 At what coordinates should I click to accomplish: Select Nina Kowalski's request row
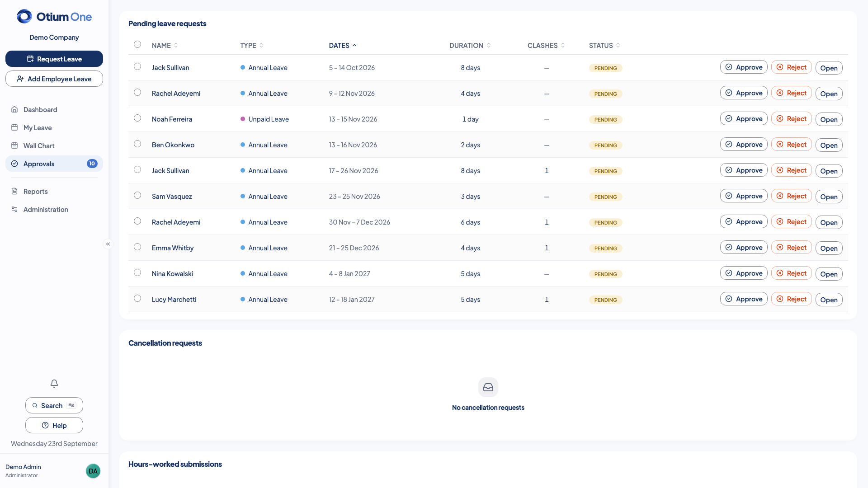pyautogui.click(x=137, y=272)
